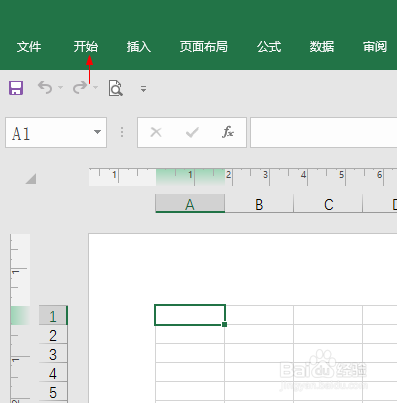Select row 2 header
The height and width of the screenshot is (403, 397).
[x=53, y=335]
